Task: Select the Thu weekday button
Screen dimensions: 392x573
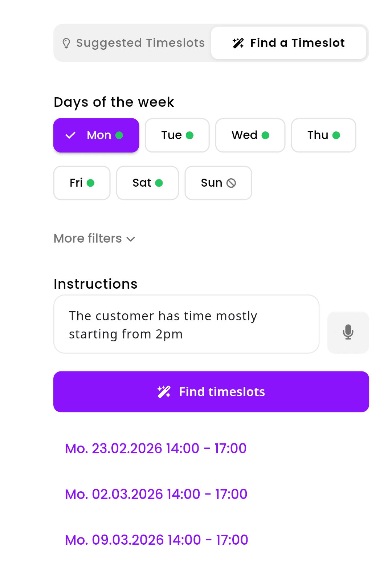Action: click(323, 135)
